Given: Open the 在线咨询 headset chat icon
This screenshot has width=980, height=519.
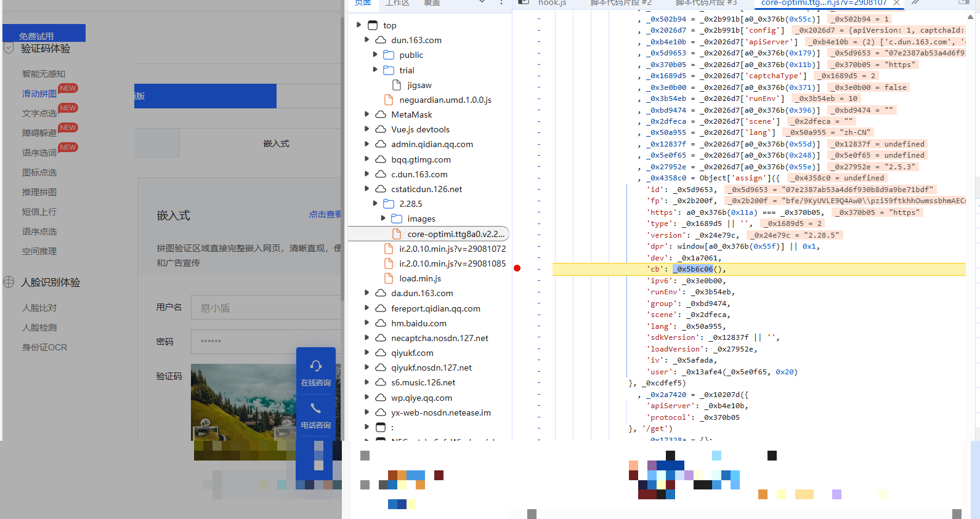Looking at the screenshot, I should point(315,367).
